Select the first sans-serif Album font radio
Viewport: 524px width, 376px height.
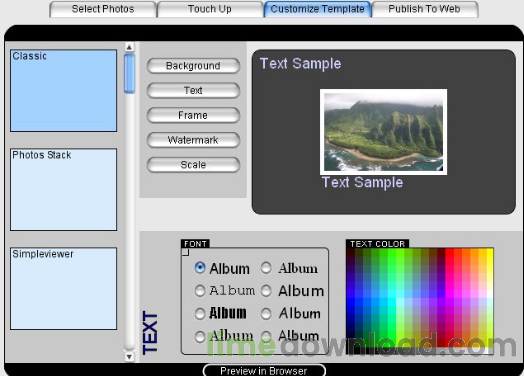200,268
